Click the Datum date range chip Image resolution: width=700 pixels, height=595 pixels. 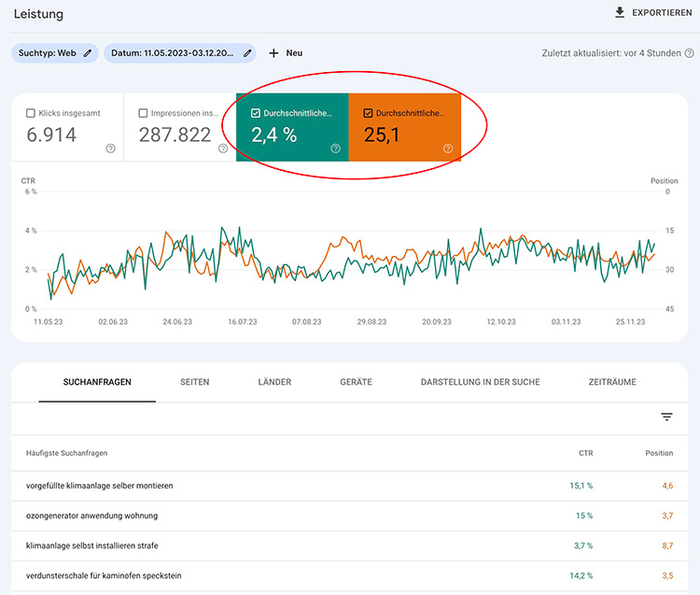coord(180,53)
